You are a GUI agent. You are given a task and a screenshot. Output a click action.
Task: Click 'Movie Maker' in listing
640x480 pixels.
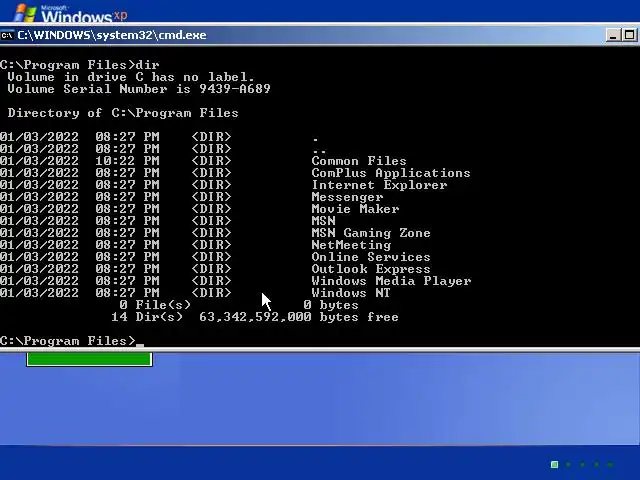point(355,209)
